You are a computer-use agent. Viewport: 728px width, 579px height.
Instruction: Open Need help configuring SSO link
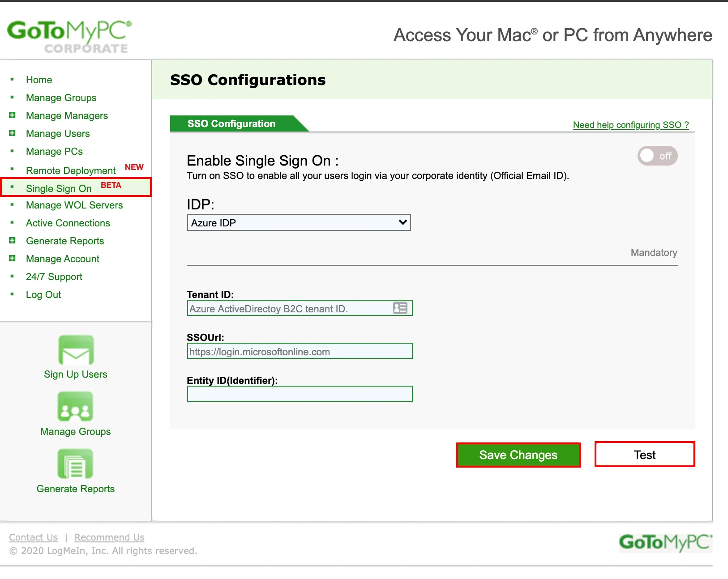(x=631, y=125)
